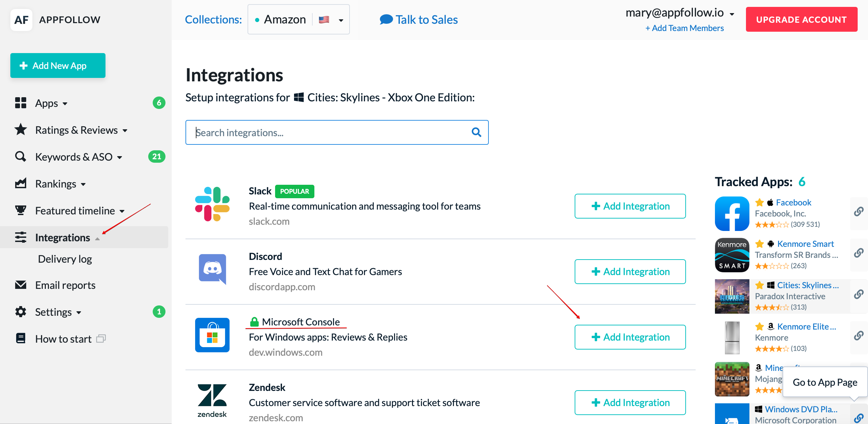Click the chart icon for Rankings
Viewport: 868px width, 424px height.
coord(21,183)
